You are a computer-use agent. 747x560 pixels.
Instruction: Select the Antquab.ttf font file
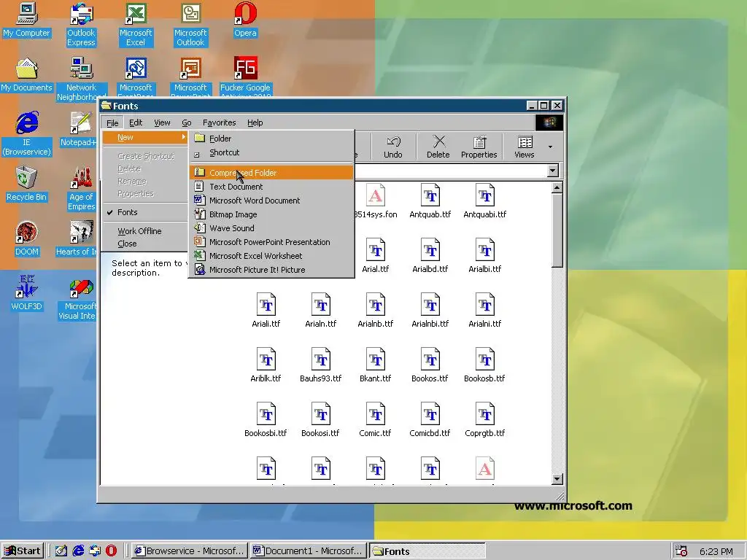[430, 202]
